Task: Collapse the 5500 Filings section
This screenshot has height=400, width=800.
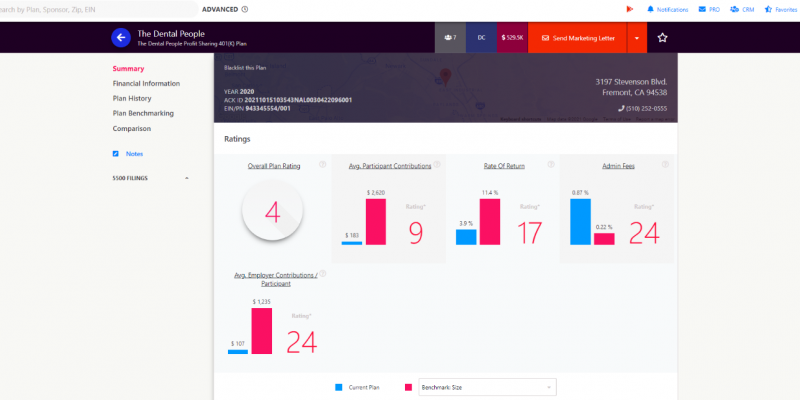Action: point(186,178)
